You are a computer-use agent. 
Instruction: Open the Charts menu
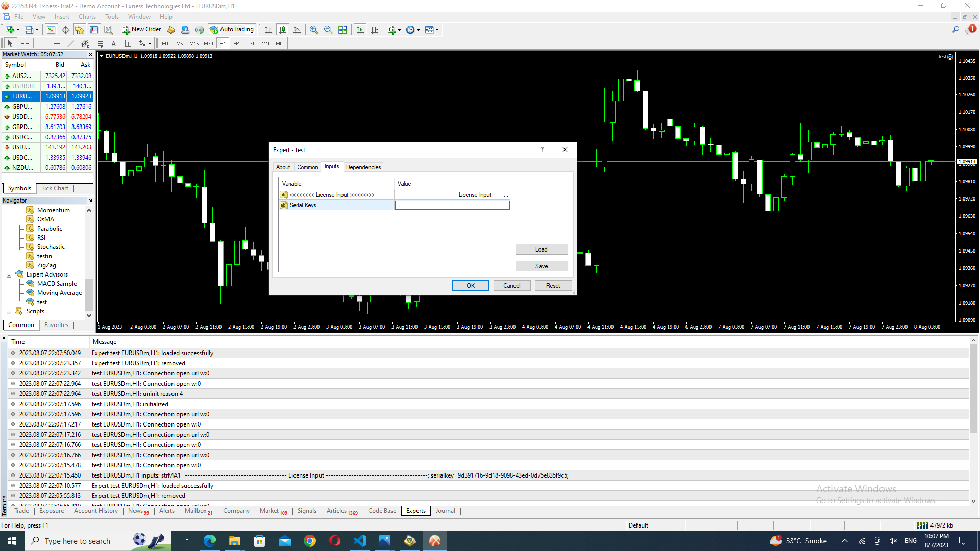pos(87,17)
